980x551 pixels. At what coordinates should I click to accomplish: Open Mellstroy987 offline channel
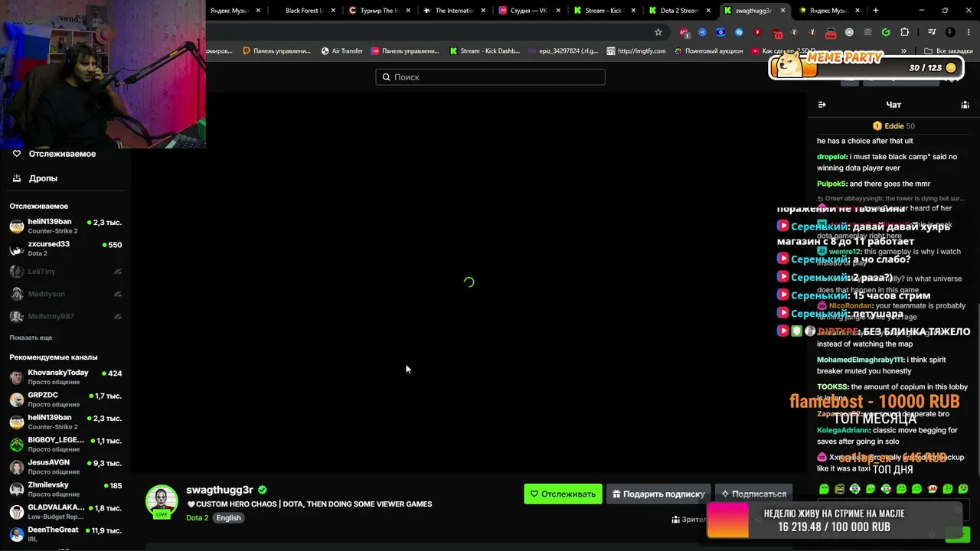click(x=65, y=316)
